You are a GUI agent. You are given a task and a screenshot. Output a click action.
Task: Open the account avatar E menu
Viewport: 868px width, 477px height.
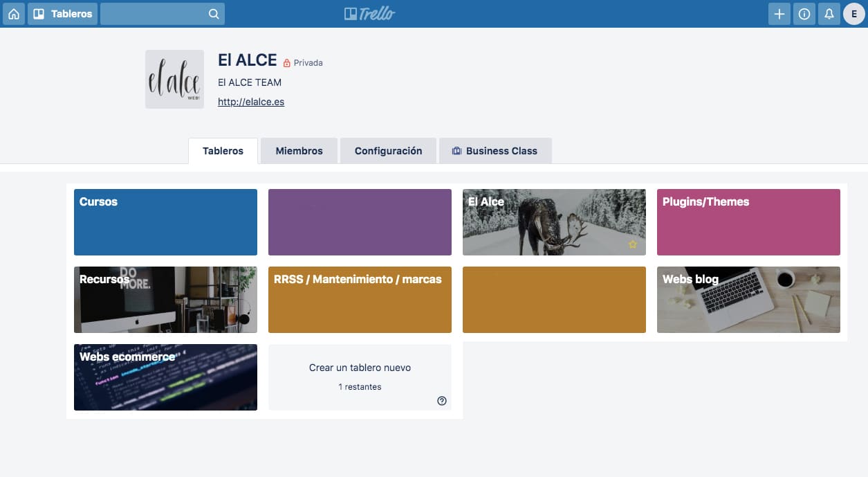[x=854, y=14]
